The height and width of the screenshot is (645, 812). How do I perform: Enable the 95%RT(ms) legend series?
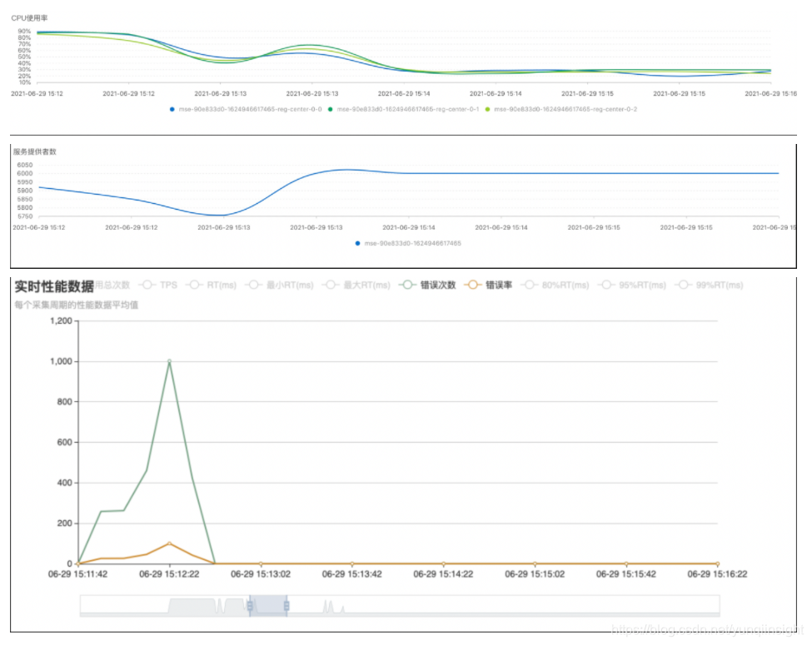coord(632,285)
